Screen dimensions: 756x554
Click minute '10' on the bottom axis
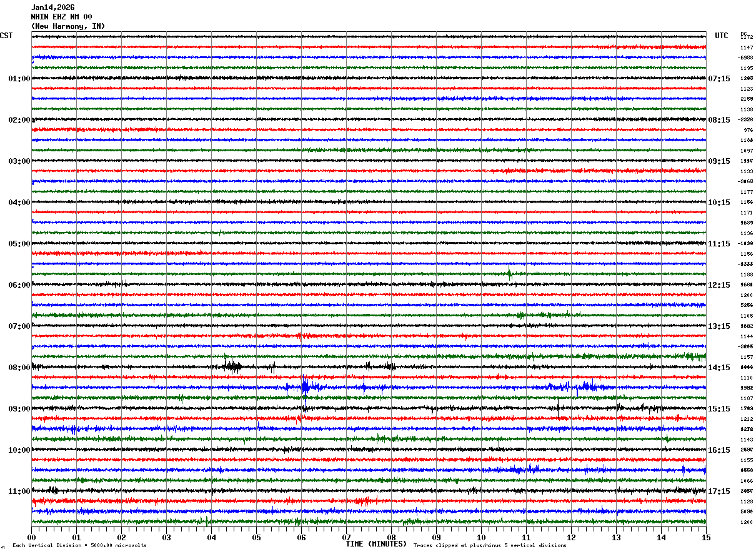coord(481,537)
